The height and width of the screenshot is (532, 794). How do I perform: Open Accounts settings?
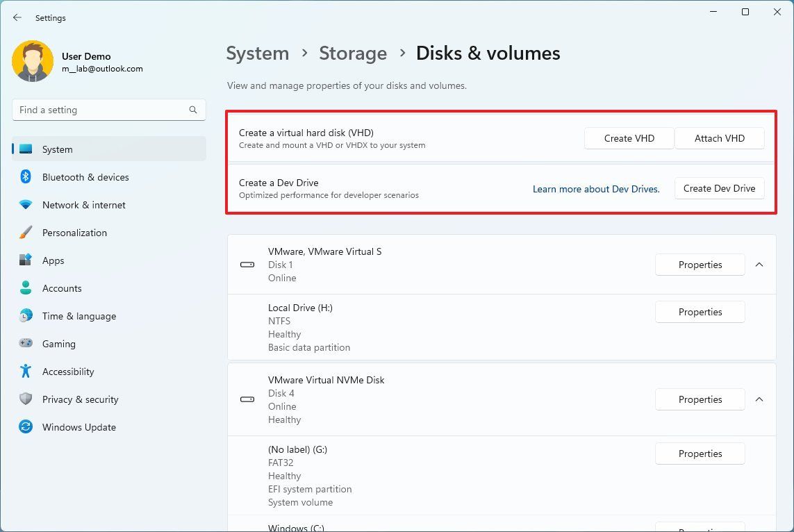[x=62, y=288]
